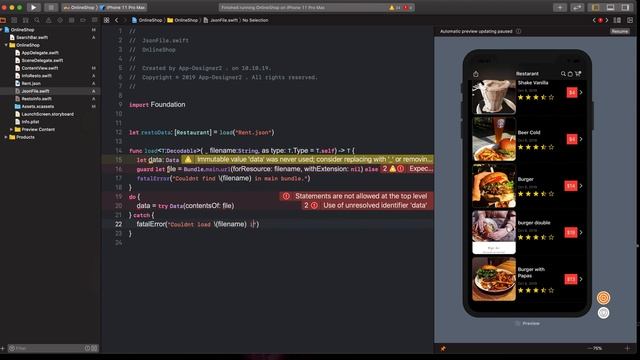Click the Burger thumbnail in preview
Image resolution: width=640 pixels, height=360 pixels.
point(494,186)
